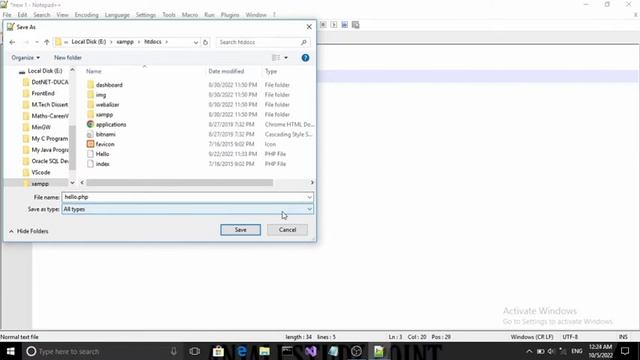Select MinGW in the folder tree
Screen dimensions: 640x360
[x=41, y=127]
